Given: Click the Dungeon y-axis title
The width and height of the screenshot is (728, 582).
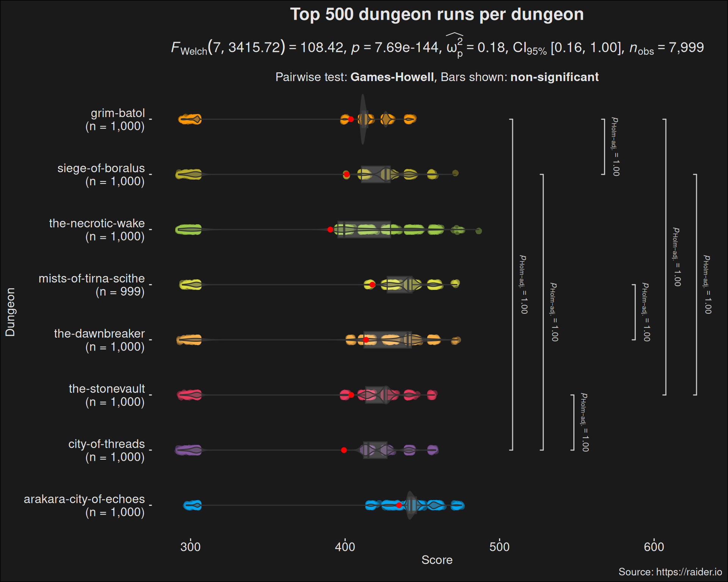Looking at the screenshot, I should tap(10, 312).
